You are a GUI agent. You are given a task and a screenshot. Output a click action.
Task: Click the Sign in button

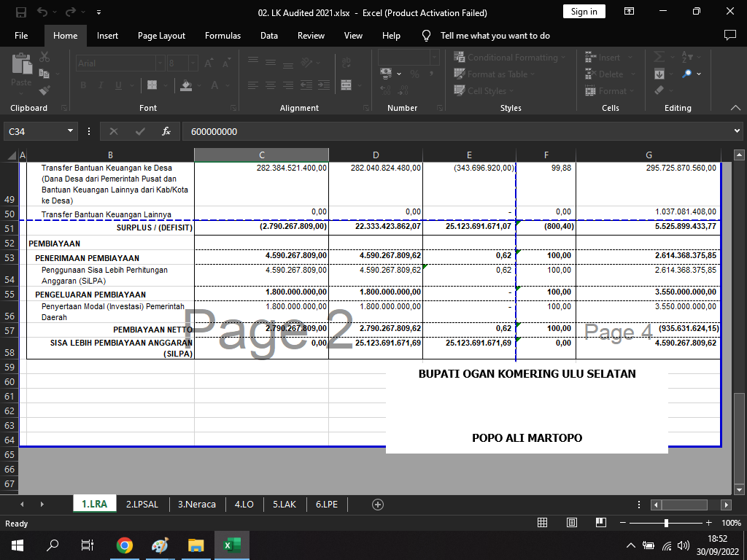coord(584,12)
